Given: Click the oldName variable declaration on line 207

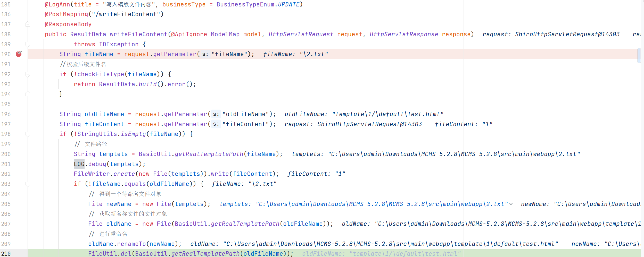Looking at the screenshot, I should (119, 224).
